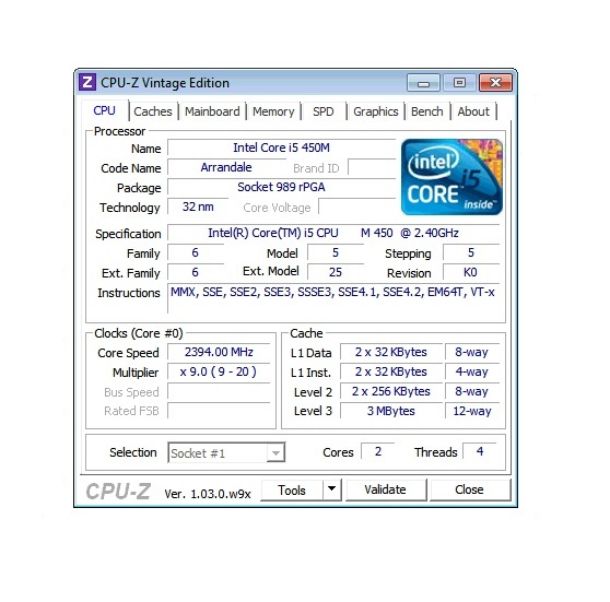Go to the Memory tab

point(273,112)
